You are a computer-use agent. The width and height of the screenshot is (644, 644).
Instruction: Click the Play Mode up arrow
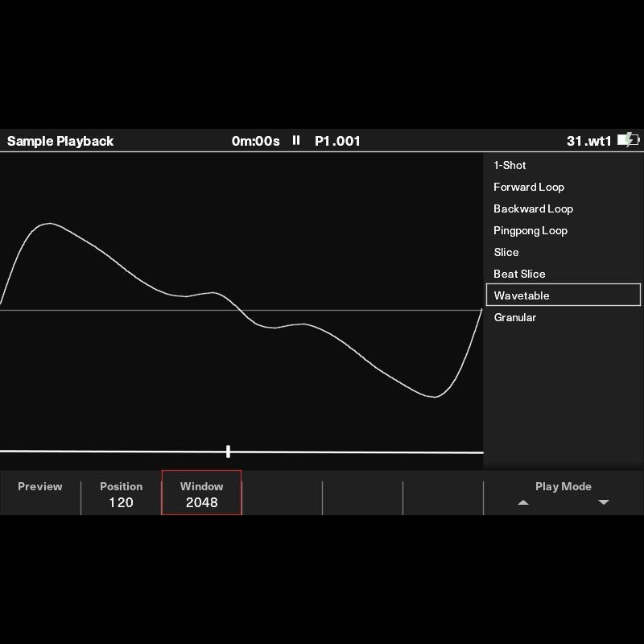(522, 502)
